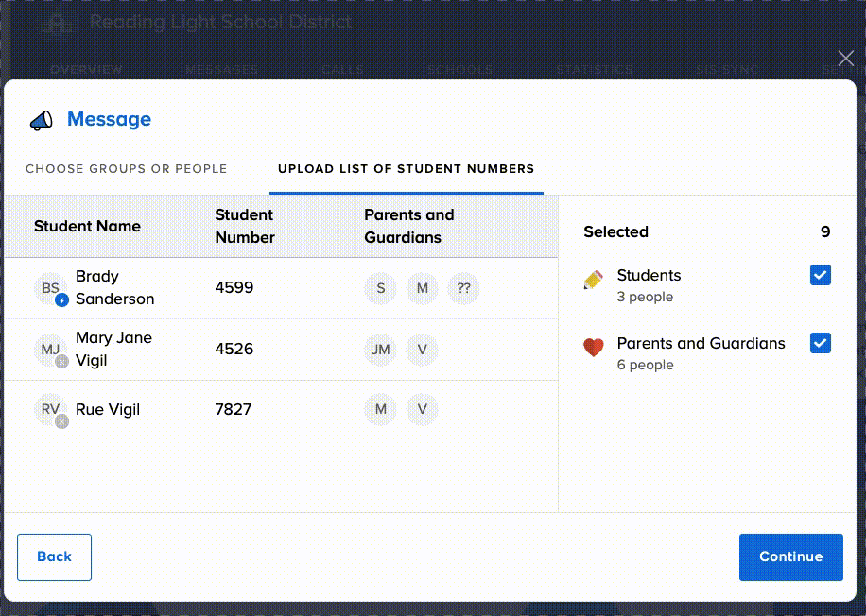Viewport: 866px width, 616px height.
Task: Click the megaphone Message icon
Action: click(41, 120)
